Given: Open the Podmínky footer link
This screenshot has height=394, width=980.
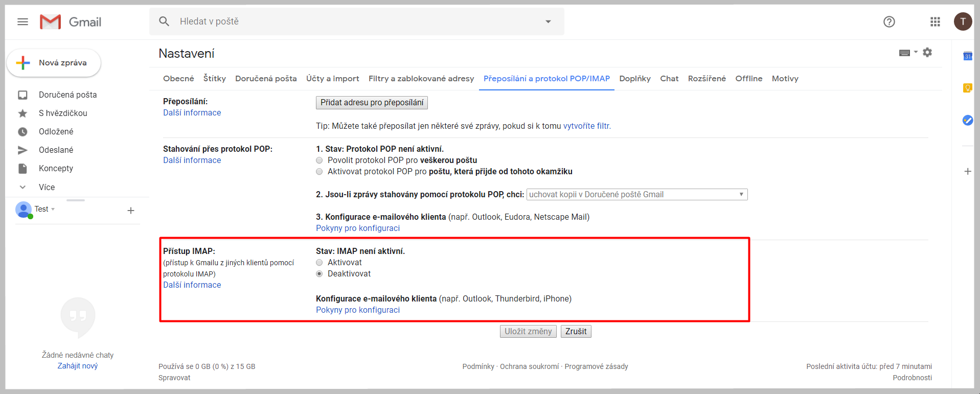Looking at the screenshot, I should 478,366.
